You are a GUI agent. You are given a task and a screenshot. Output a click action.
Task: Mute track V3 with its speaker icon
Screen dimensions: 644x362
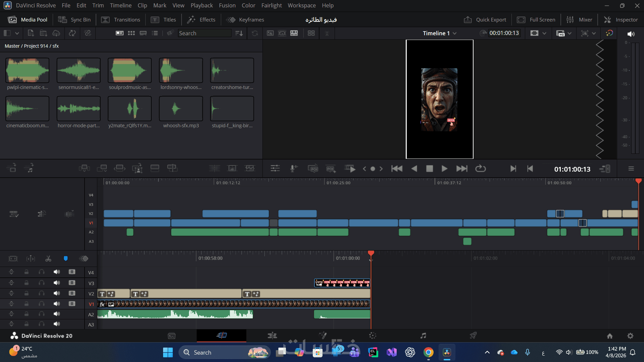[57, 283]
